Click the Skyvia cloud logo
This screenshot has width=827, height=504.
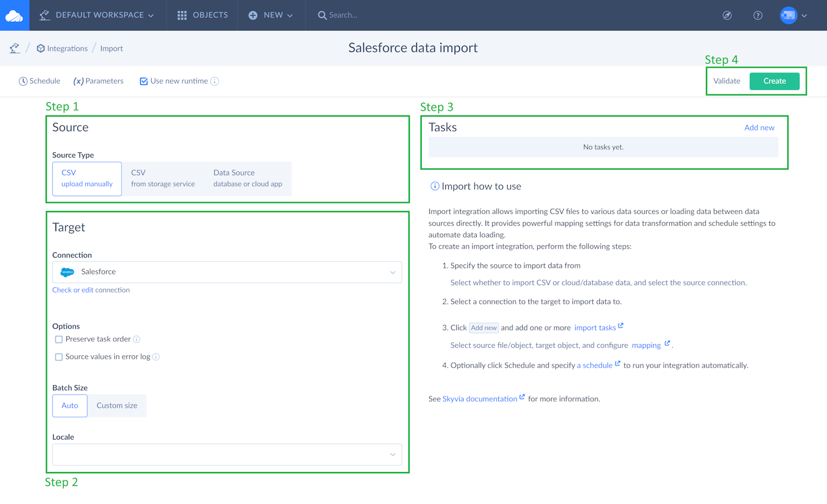(14, 15)
